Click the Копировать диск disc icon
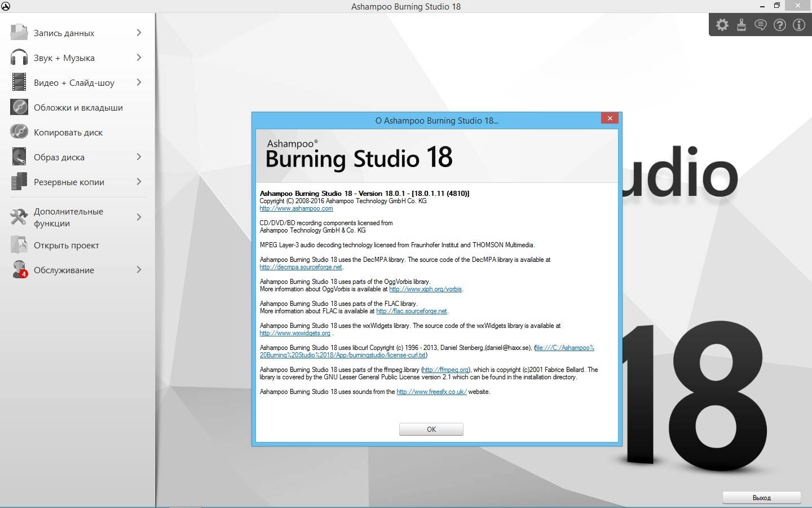Viewport: 812px width, 508px height. pos(19,132)
